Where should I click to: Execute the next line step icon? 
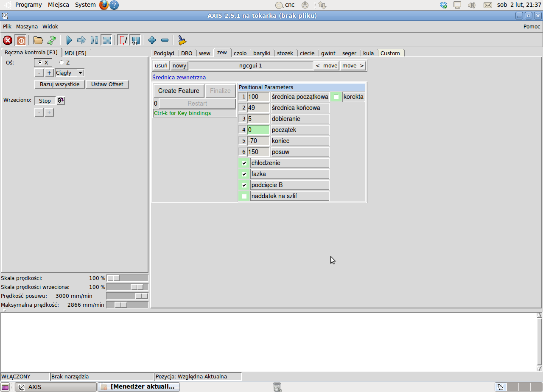(81, 40)
